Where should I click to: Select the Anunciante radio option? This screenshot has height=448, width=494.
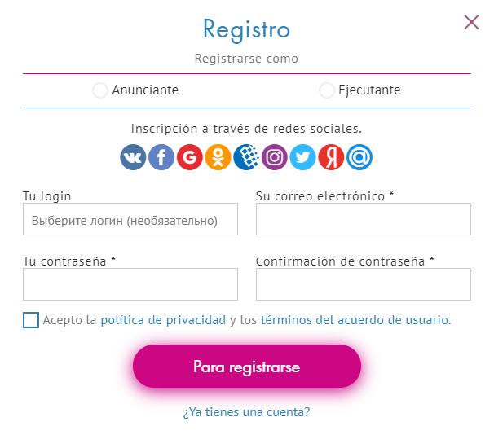click(x=100, y=90)
